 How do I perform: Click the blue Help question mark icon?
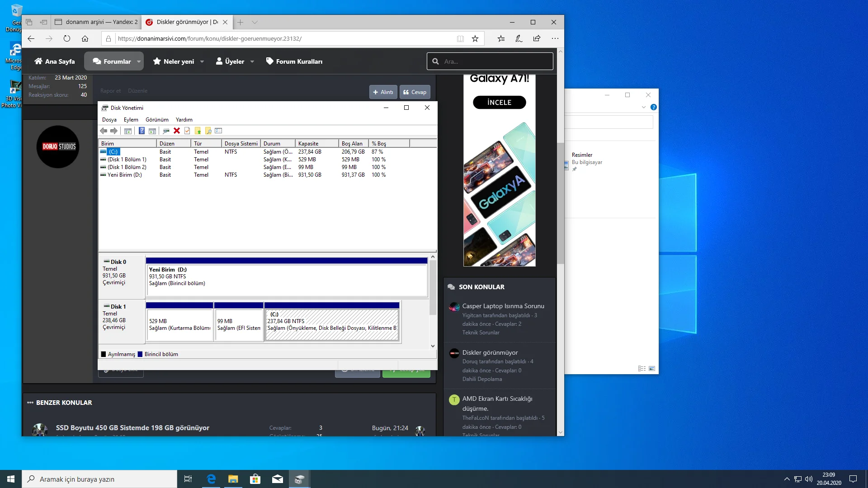click(x=142, y=131)
